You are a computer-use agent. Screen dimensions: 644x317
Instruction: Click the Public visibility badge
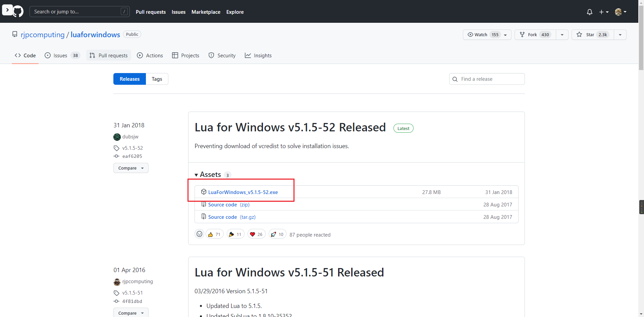132,34
